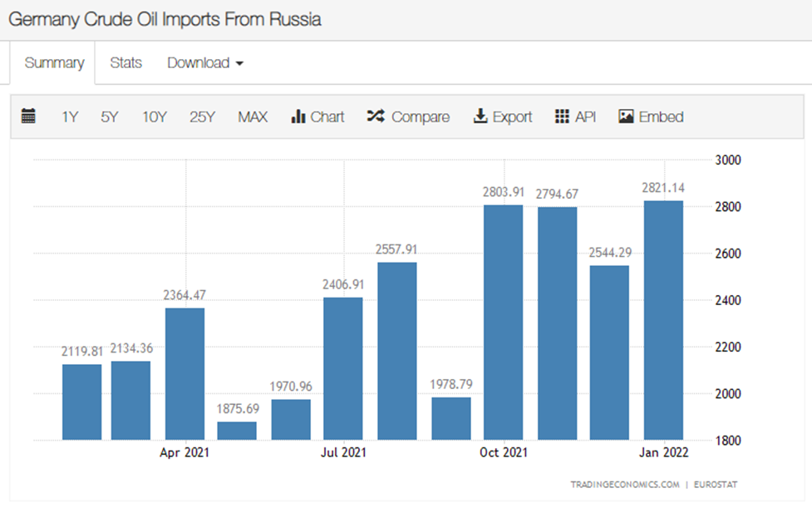
Task: Click the 2200 y-axis value
Action: coord(728,347)
